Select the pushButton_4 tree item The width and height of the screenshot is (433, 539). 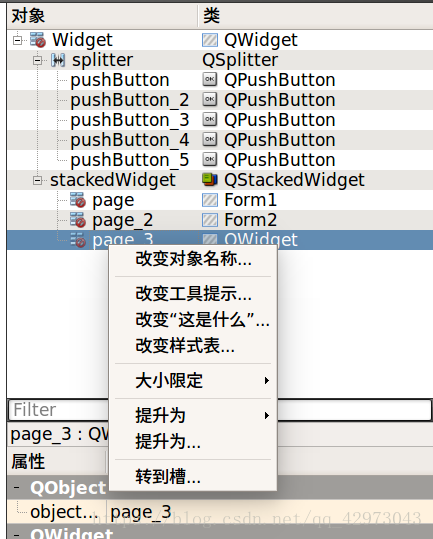click(x=130, y=140)
